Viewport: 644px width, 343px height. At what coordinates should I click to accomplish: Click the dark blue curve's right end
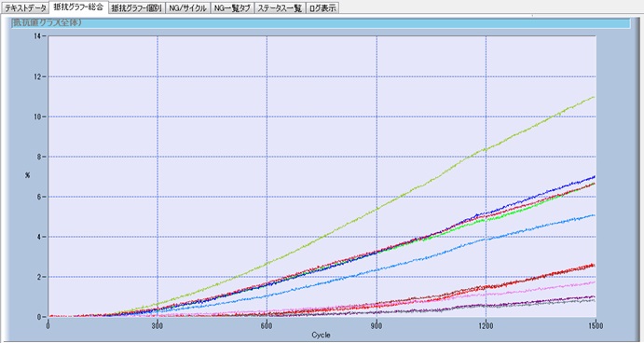coord(593,177)
